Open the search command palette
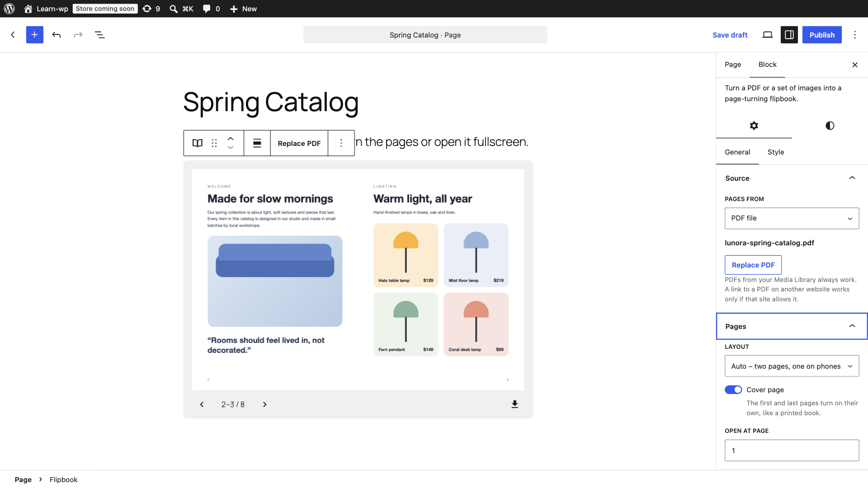Viewport: 868px width, 488px height. [x=181, y=9]
